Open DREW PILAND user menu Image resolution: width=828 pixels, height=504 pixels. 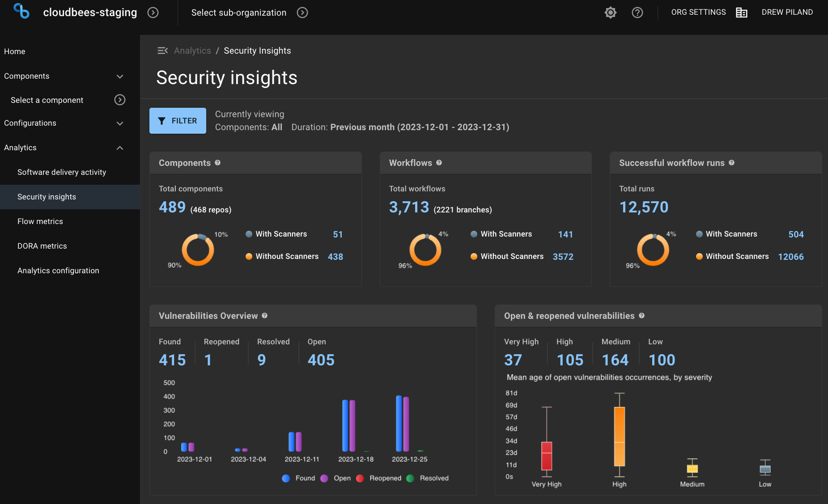pos(787,12)
